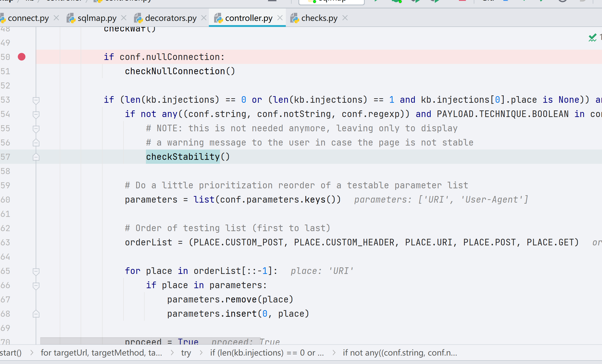
Task: Click 'proceed = True' on line 70
Action: click(x=162, y=341)
